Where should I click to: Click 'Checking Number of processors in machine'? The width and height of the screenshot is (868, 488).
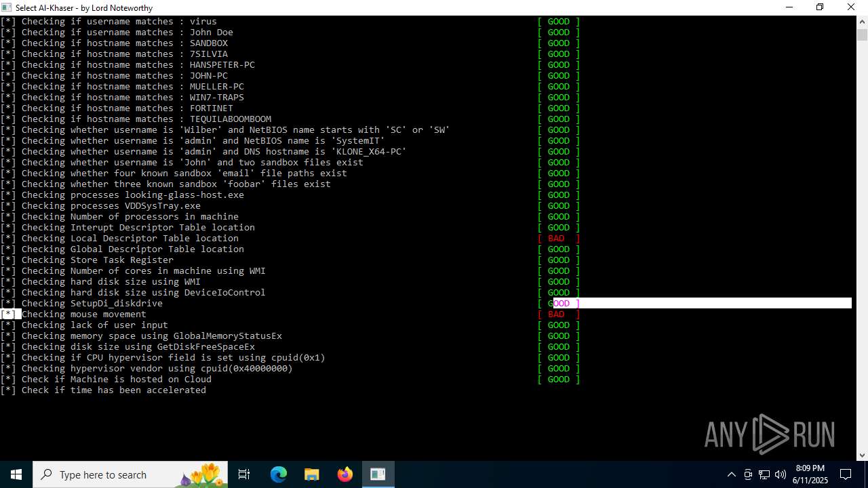point(130,216)
